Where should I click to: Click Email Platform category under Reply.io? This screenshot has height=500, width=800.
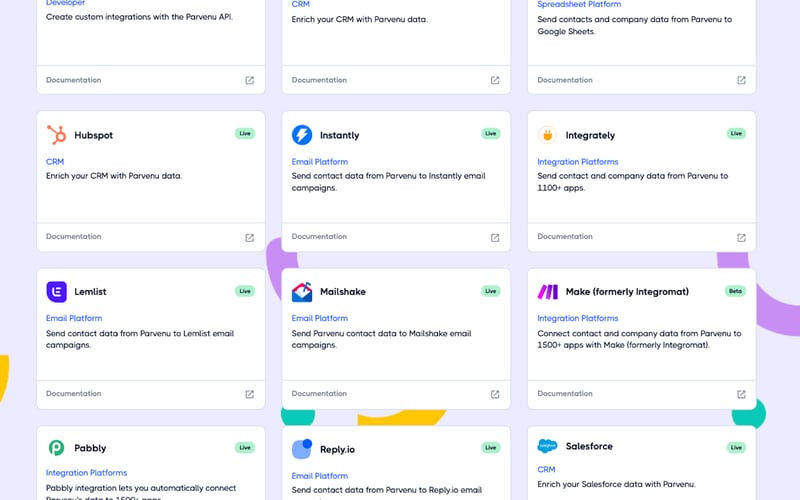tap(319, 476)
